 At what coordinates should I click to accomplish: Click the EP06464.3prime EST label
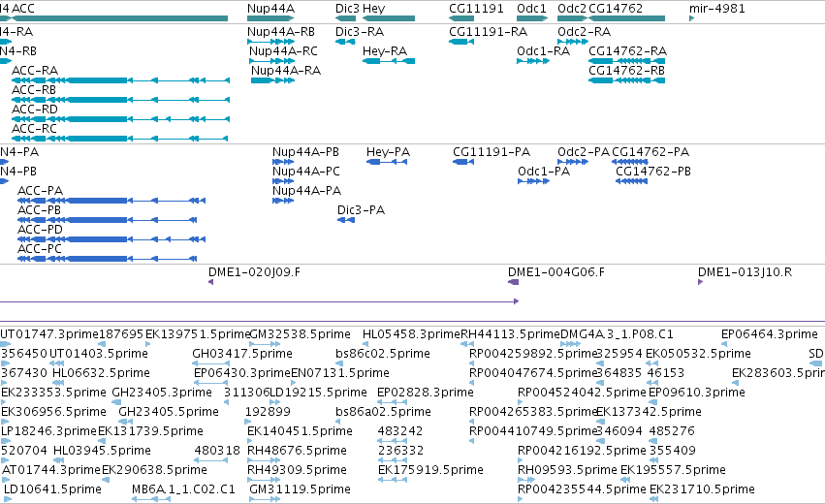point(769,334)
